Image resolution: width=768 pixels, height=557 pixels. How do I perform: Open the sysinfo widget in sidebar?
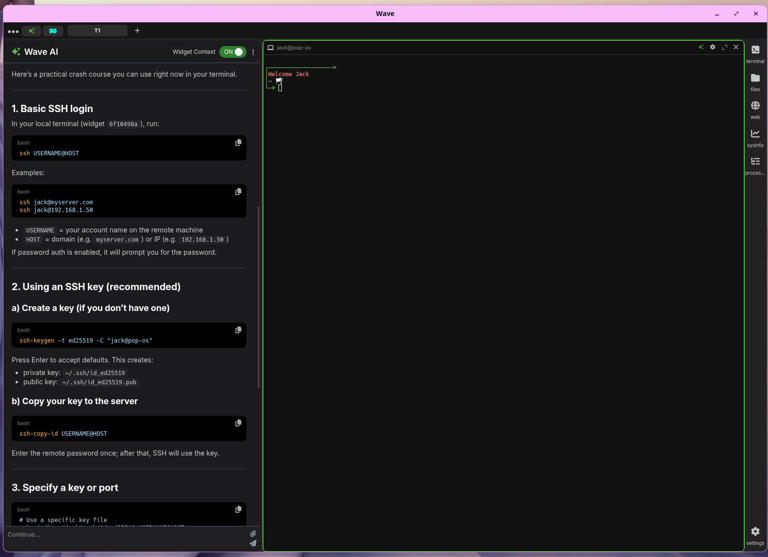pos(755,138)
